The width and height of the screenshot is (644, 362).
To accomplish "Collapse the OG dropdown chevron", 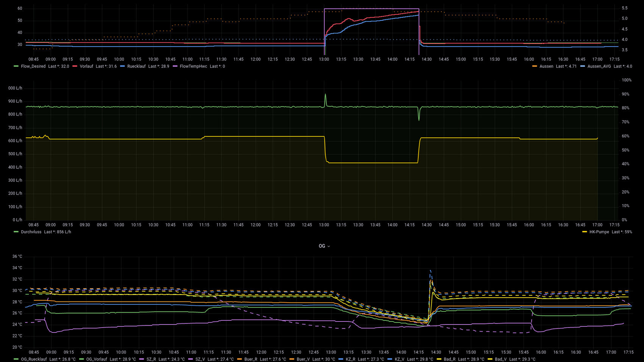I will point(328,247).
